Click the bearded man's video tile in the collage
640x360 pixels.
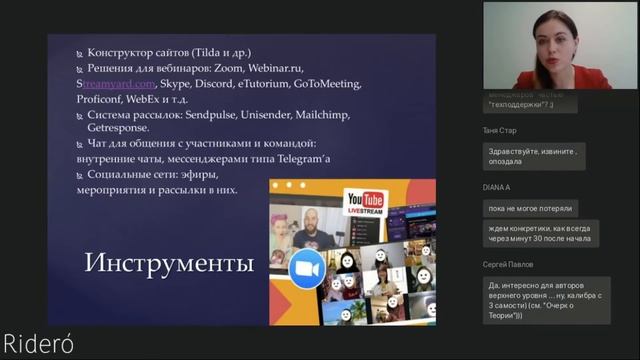pyautogui.click(x=313, y=229)
